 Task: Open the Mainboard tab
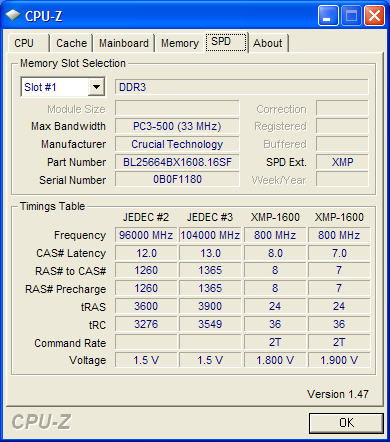point(124,43)
